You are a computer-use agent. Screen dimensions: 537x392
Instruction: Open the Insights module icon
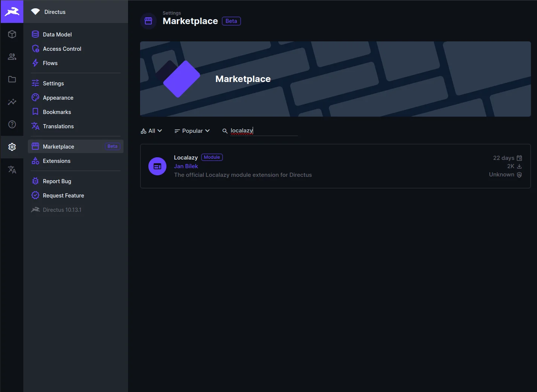click(x=12, y=102)
